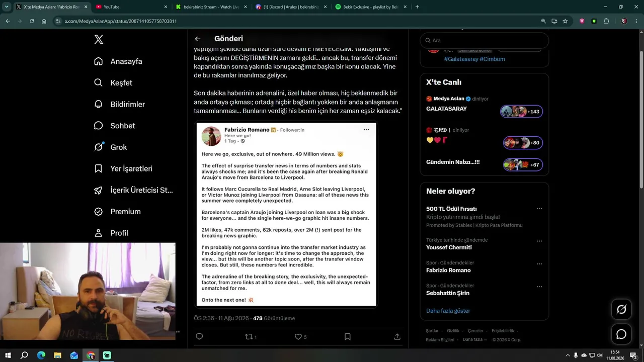Repost this post

tap(251, 337)
